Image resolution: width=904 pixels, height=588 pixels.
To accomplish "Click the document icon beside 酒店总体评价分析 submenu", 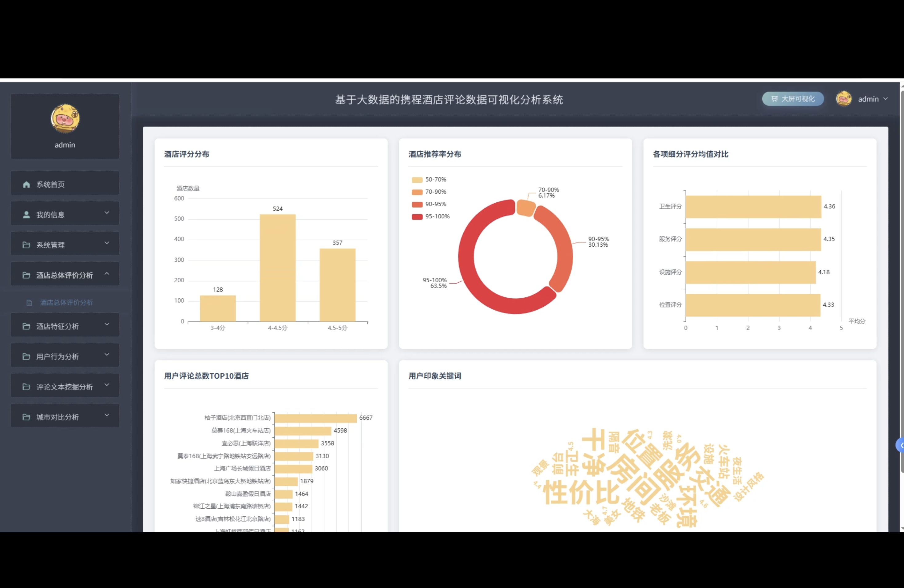I will click(x=29, y=303).
